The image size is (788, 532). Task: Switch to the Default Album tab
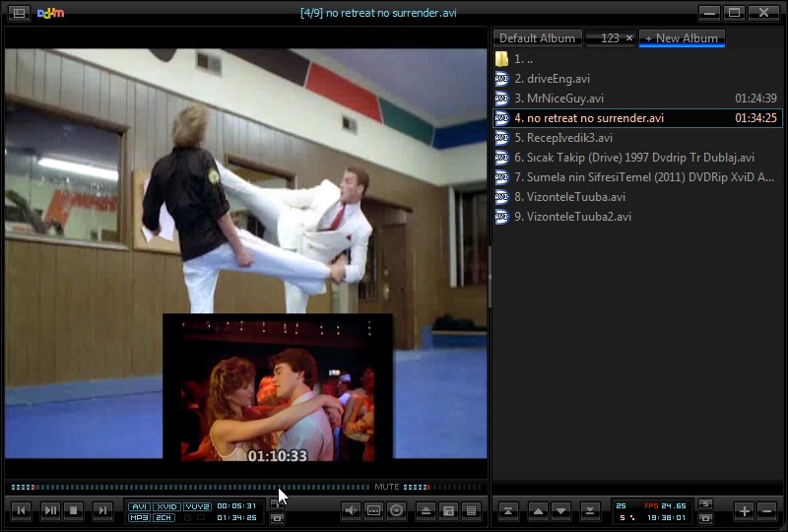(537, 38)
